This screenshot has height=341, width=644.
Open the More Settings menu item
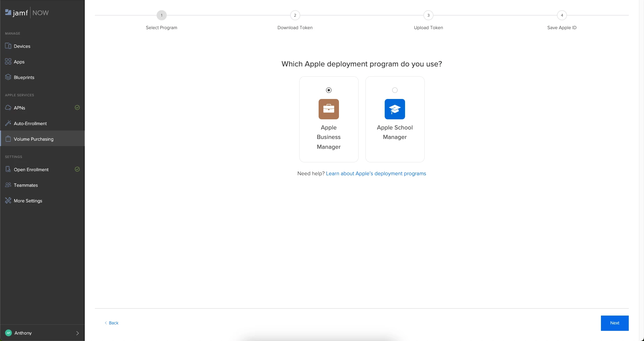click(42, 201)
